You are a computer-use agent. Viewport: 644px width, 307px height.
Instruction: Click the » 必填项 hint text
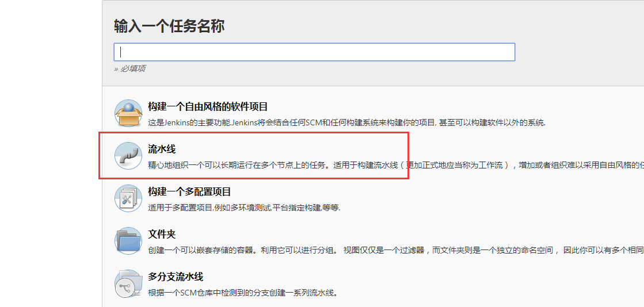129,68
